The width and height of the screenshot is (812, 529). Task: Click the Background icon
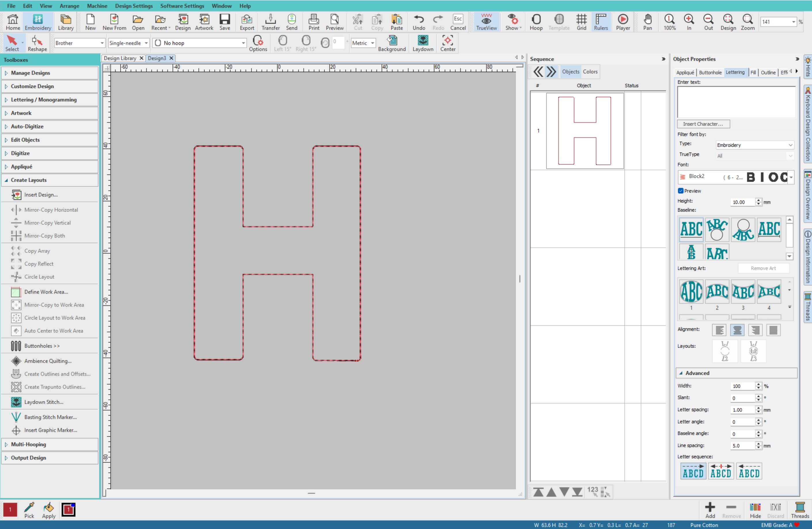[392, 43]
